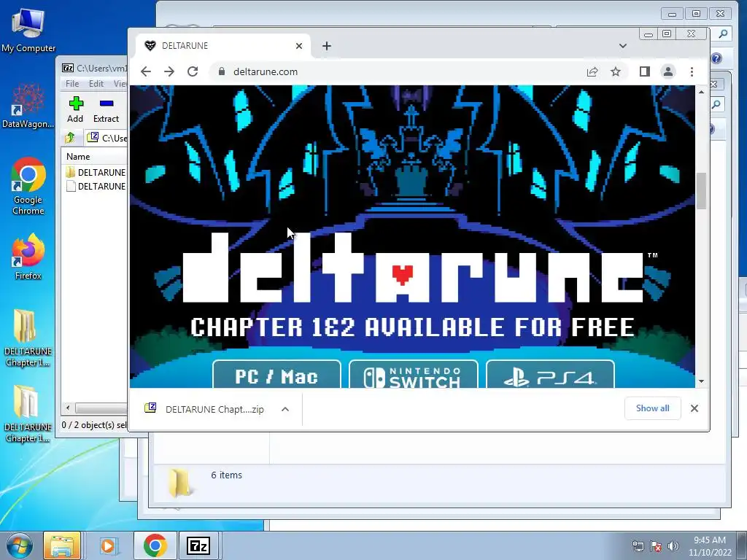Image resolution: width=747 pixels, height=560 pixels.
Task: Choose the Nintendo Switch button
Action: [x=413, y=375]
